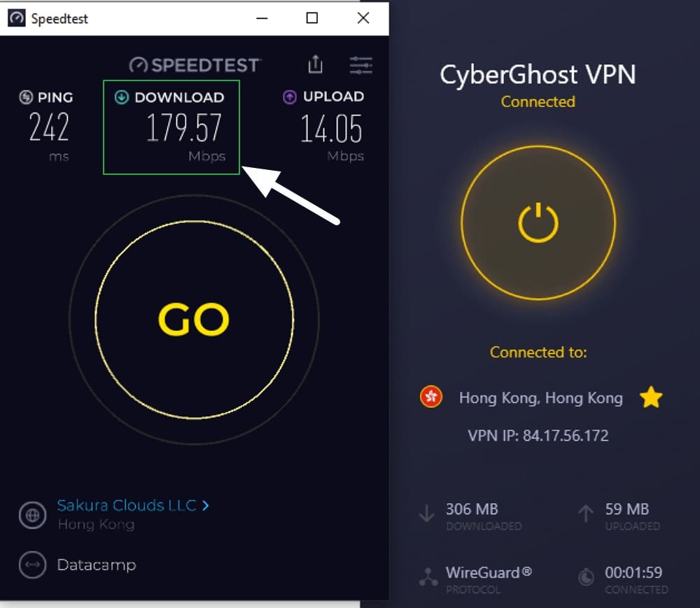Toggle the CyberGhost VPN power button
The width and height of the screenshot is (700, 608).
[538, 222]
